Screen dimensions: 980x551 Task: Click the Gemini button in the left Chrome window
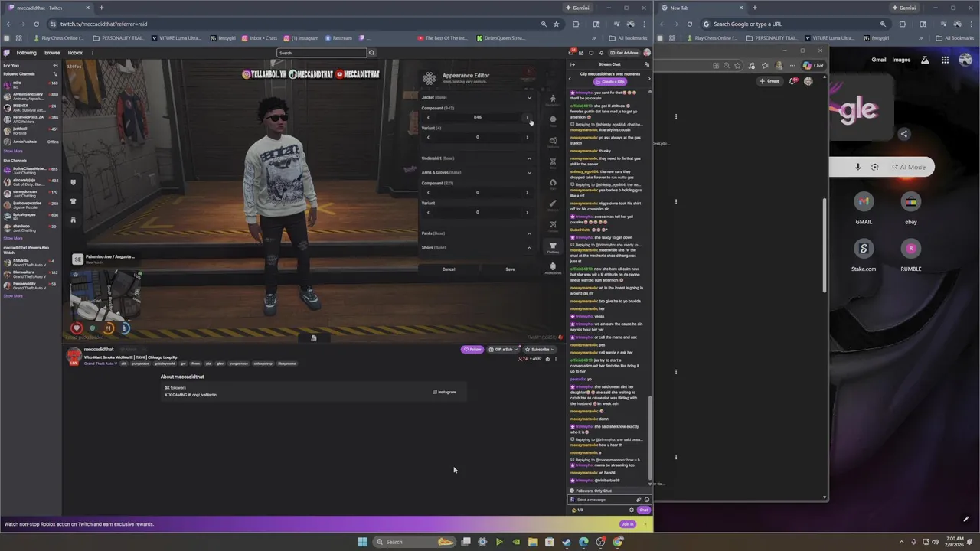pyautogui.click(x=578, y=8)
